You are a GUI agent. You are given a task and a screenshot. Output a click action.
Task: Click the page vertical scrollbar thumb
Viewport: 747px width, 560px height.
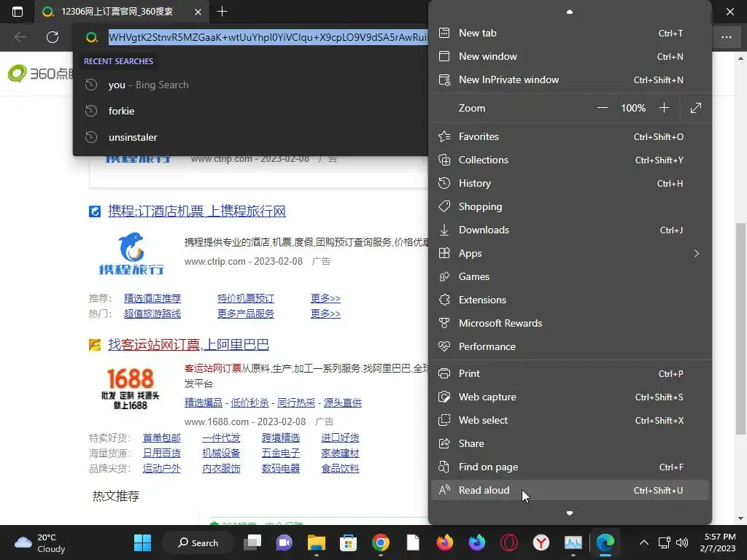coord(740,329)
